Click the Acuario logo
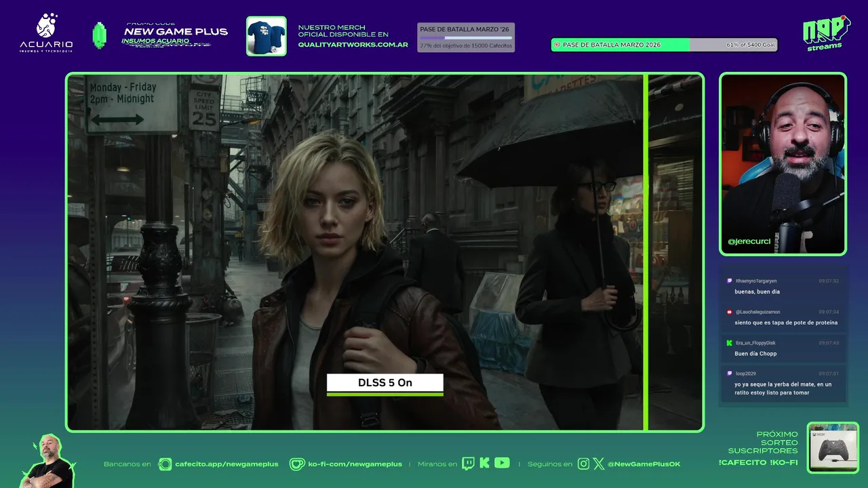Screen dimensions: 868x488 46,34
